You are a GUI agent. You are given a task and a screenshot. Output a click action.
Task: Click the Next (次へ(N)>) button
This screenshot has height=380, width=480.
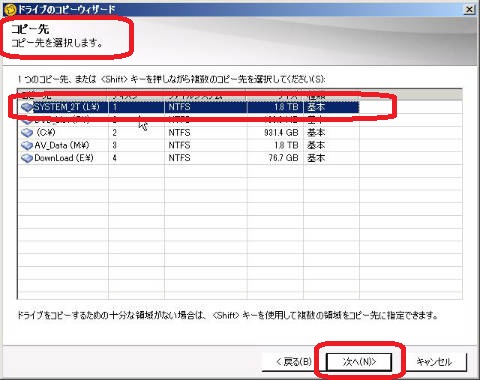(x=358, y=362)
